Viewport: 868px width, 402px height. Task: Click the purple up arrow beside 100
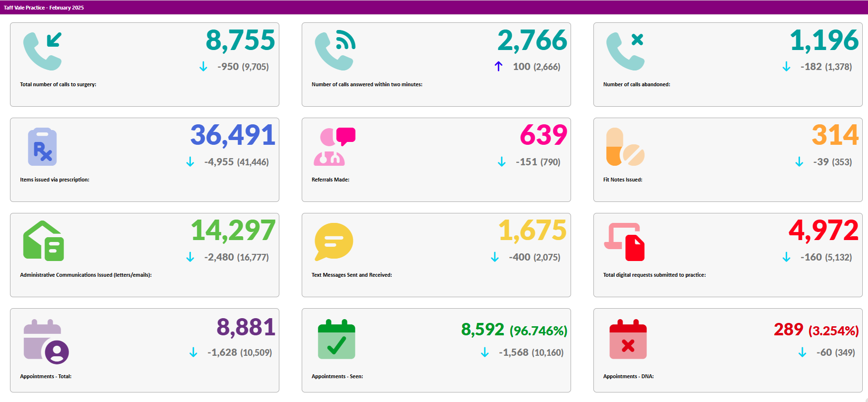click(x=498, y=67)
